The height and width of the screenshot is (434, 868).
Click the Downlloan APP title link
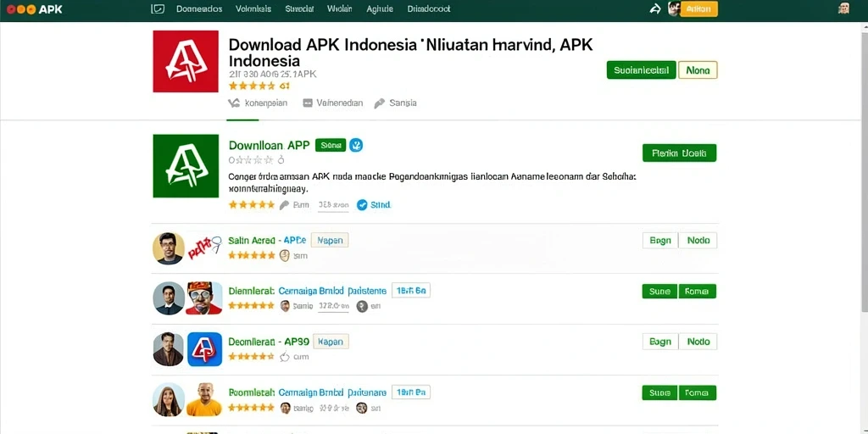(x=269, y=145)
